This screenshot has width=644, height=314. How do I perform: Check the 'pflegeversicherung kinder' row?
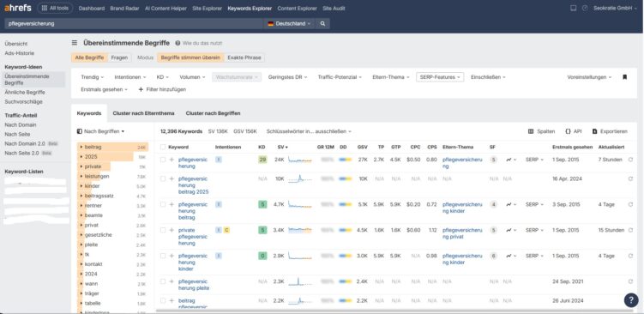pyautogui.click(x=163, y=256)
